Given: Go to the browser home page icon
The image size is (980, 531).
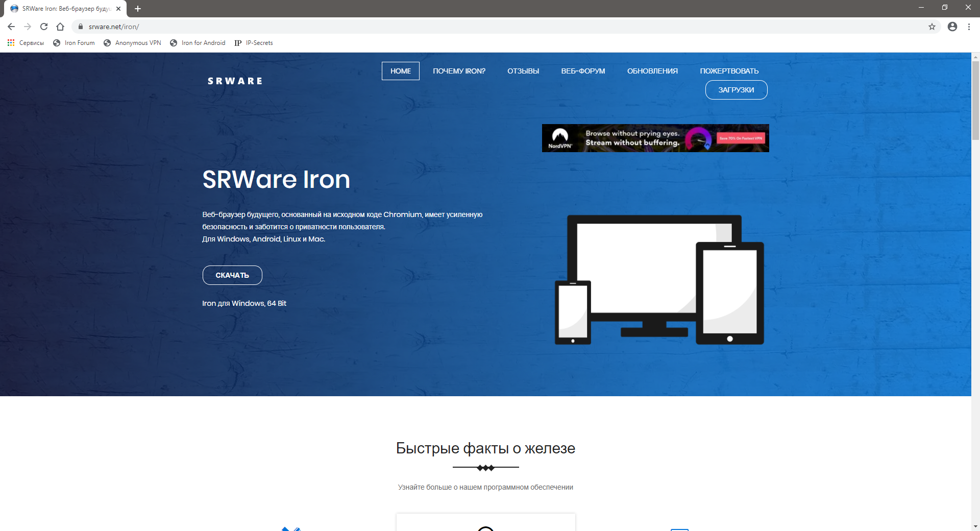Looking at the screenshot, I should [x=60, y=27].
